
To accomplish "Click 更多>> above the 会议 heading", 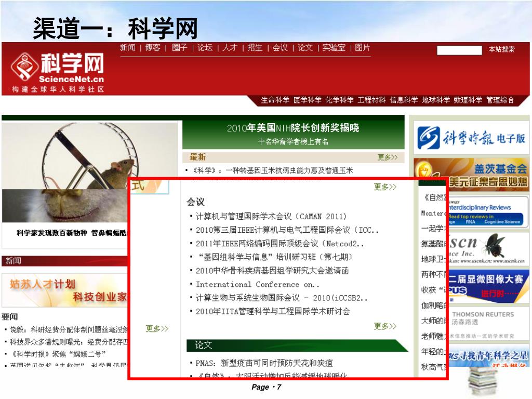I will point(385,187).
